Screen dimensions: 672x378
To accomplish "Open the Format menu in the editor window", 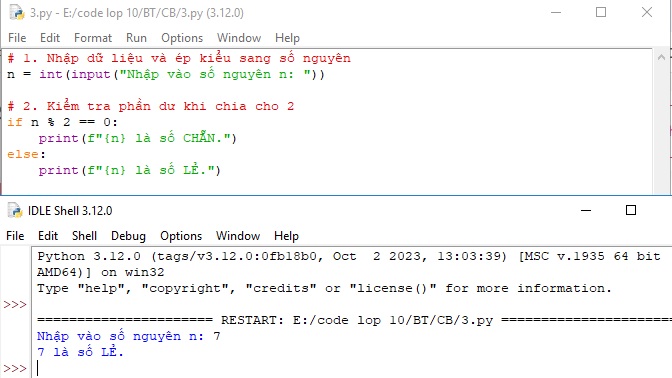I will [x=93, y=38].
